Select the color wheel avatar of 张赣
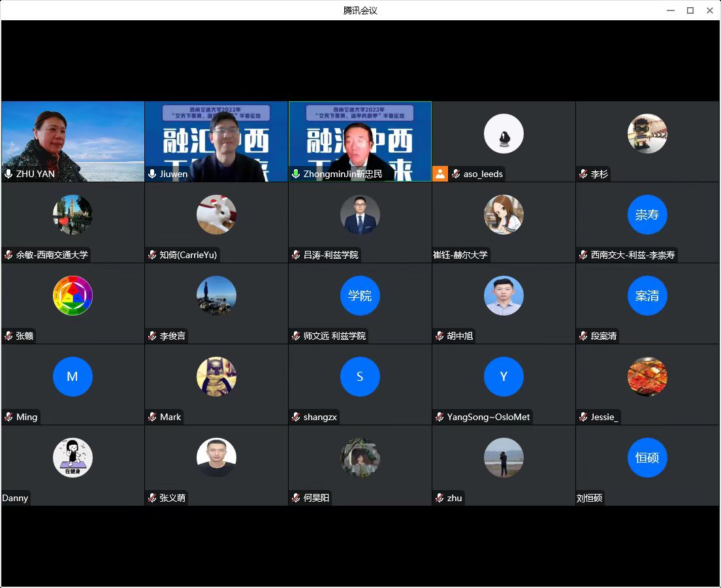Image resolution: width=721 pixels, height=588 pixels. coord(72,296)
